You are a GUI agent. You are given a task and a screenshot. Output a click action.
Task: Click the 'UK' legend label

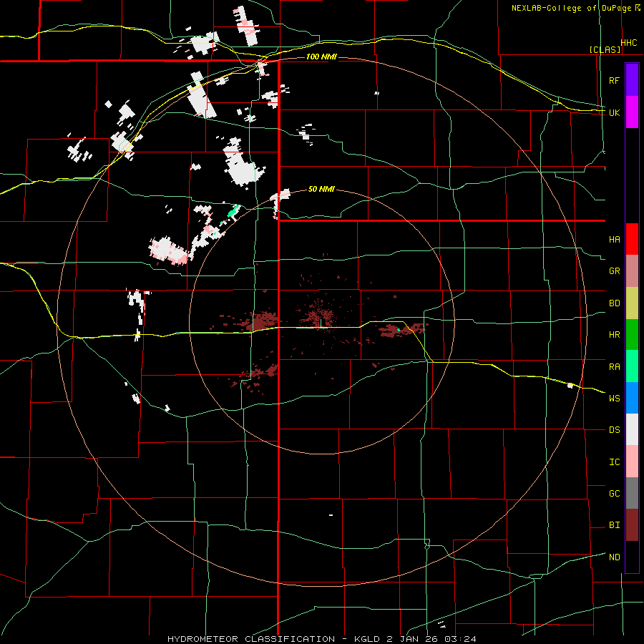coord(614,112)
